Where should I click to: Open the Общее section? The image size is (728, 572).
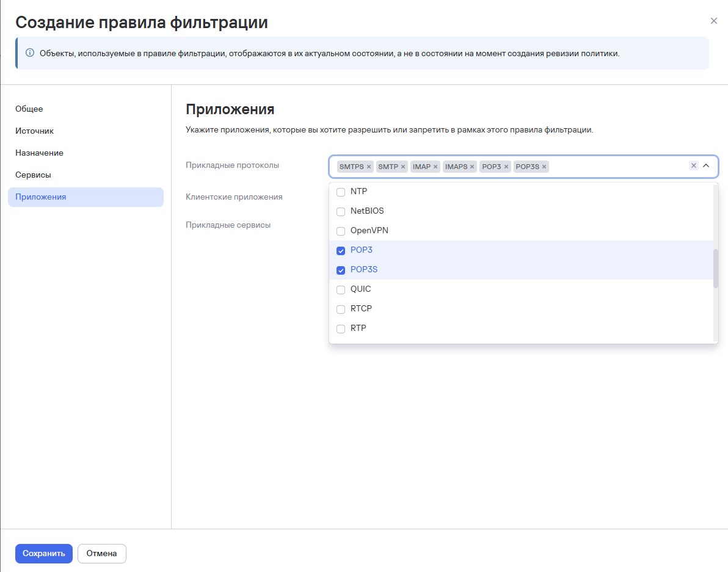86,109
